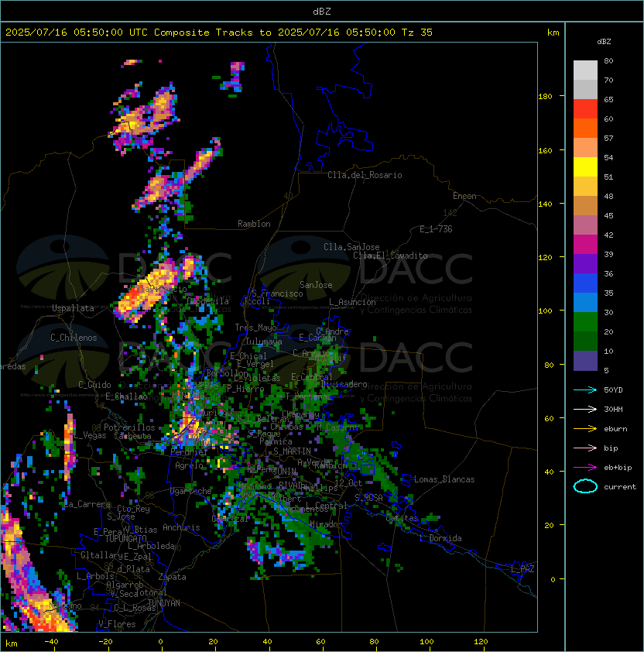Click the 'Ramblon' place label
This screenshot has width=644, height=652.
click(254, 224)
